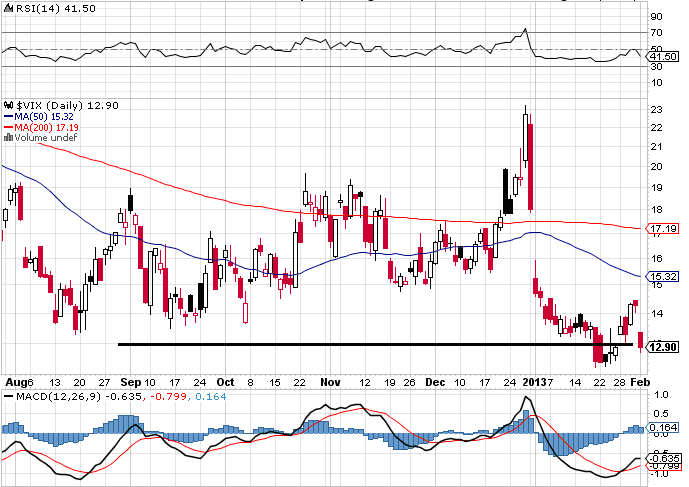
Task: Click the blue MA(50) legend line marker
Action: tap(9, 116)
